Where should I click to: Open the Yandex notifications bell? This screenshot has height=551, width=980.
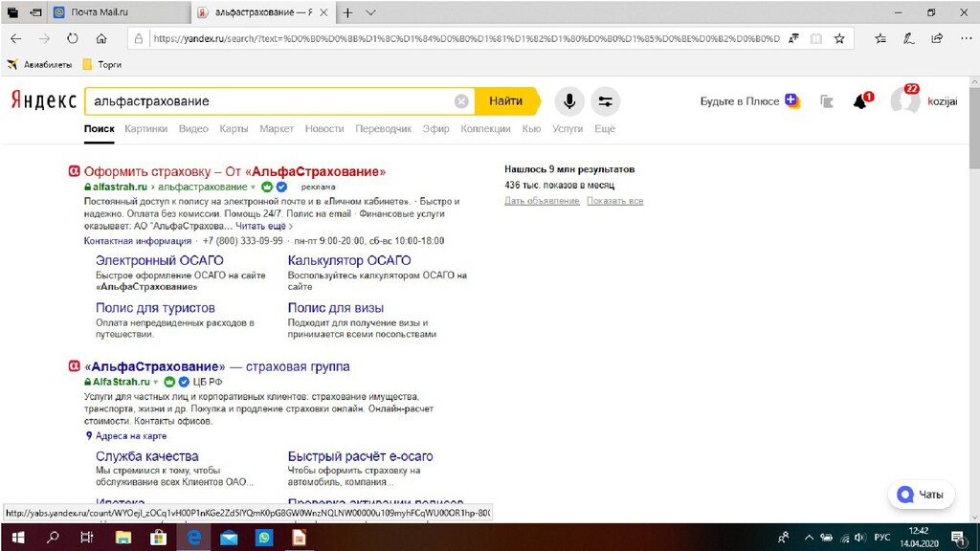coord(861,101)
